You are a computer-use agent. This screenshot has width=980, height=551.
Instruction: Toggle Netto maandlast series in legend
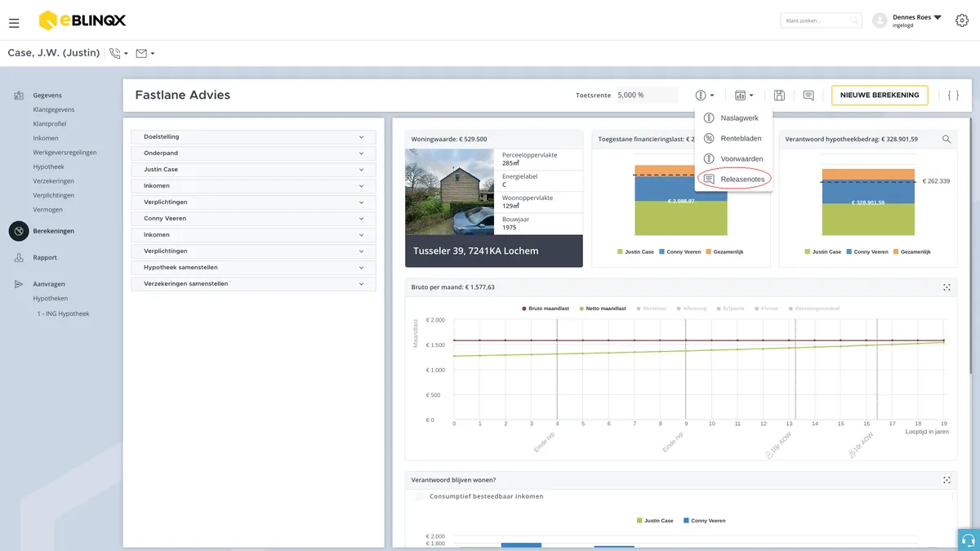(603, 309)
